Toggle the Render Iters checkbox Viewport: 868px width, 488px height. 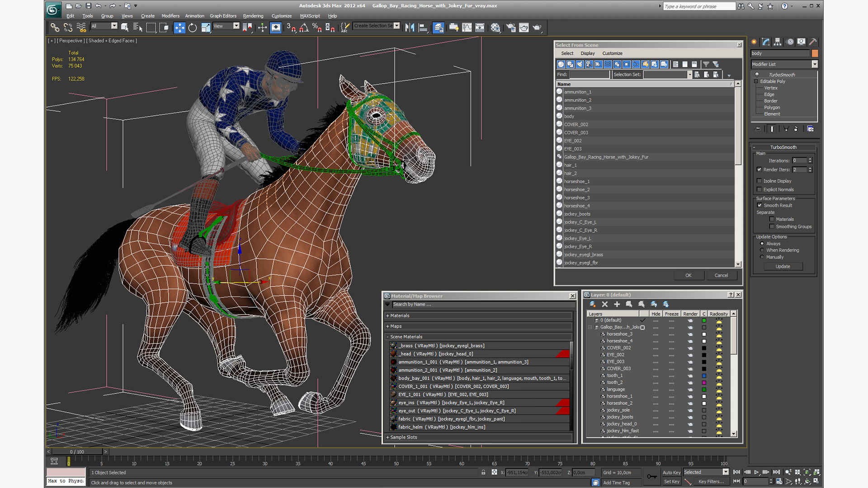coord(759,169)
